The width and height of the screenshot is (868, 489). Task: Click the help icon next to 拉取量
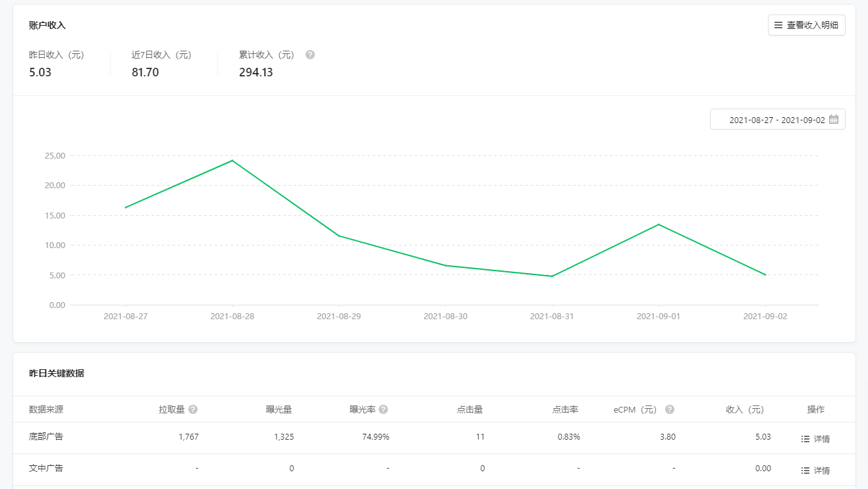click(x=193, y=409)
